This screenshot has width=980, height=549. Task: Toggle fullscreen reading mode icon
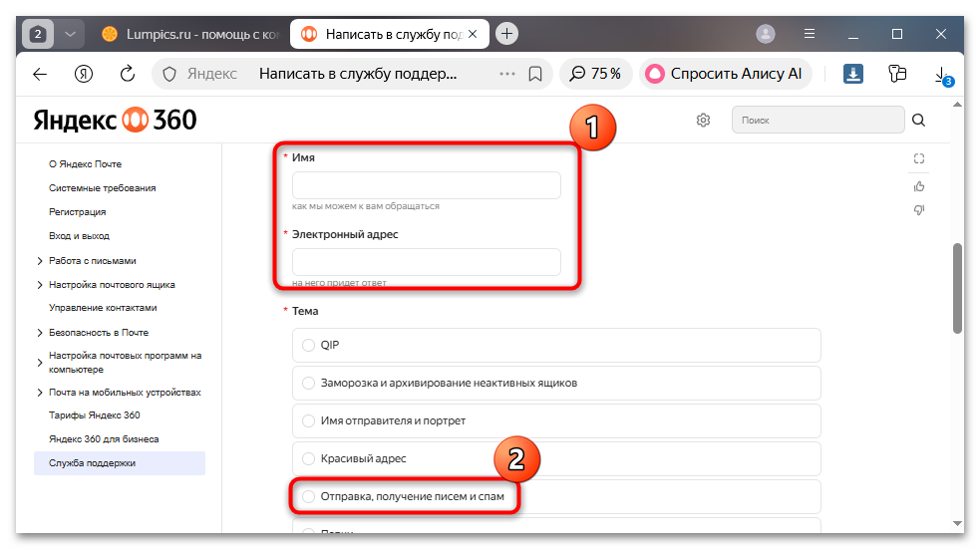(x=919, y=158)
